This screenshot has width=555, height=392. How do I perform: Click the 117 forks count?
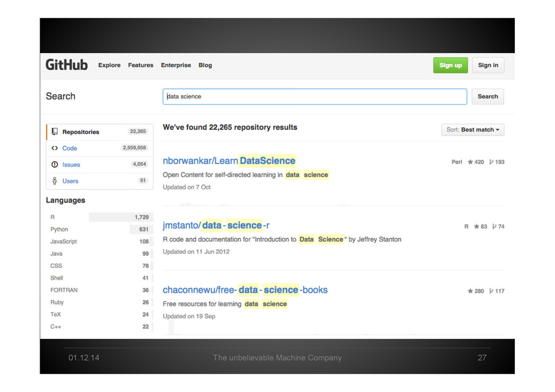point(499,291)
